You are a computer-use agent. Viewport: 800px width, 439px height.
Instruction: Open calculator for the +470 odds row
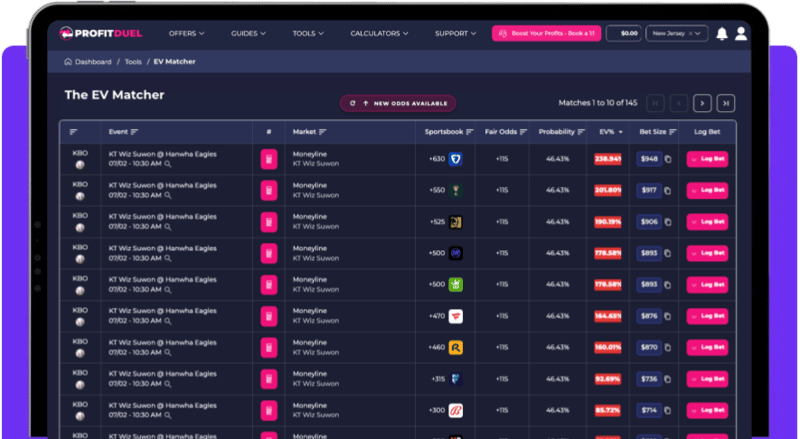coord(269,316)
